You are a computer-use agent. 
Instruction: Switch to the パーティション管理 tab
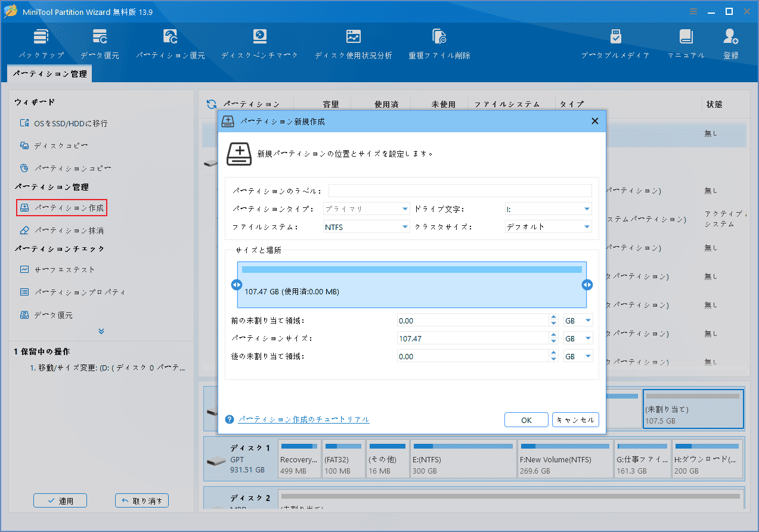point(50,74)
